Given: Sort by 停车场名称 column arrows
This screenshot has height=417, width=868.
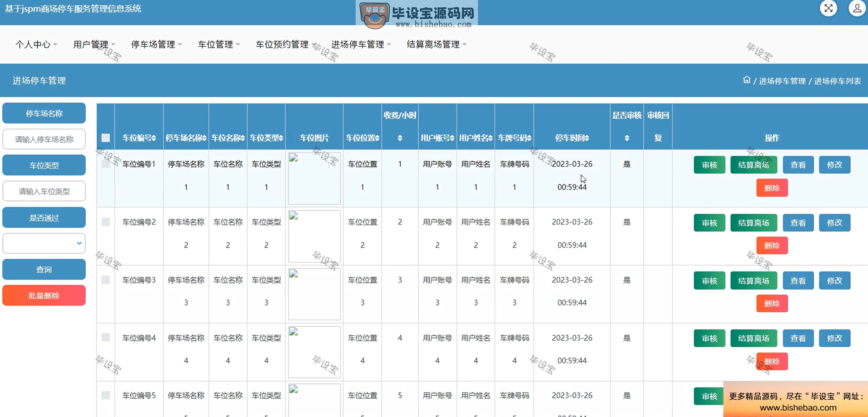Looking at the screenshot, I should click(x=204, y=138).
